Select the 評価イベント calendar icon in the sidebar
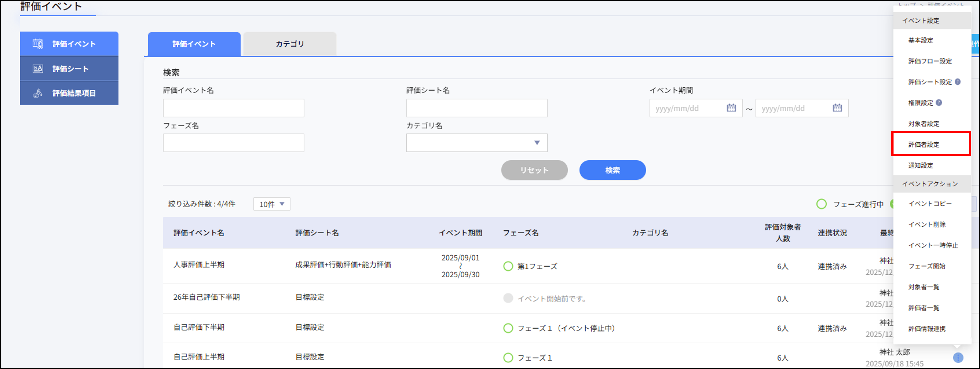Viewport: 980px width, 369px height. (x=38, y=43)
